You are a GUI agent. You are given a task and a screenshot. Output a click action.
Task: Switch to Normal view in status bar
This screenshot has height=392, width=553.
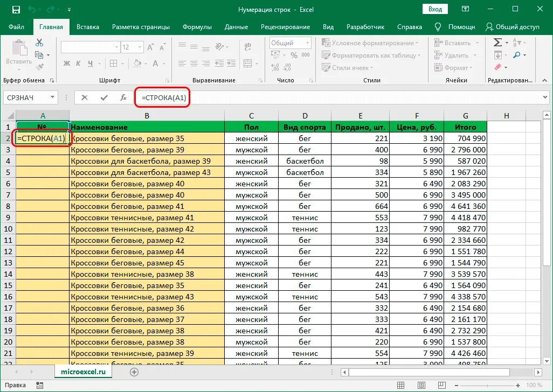[x=400, y=386]
